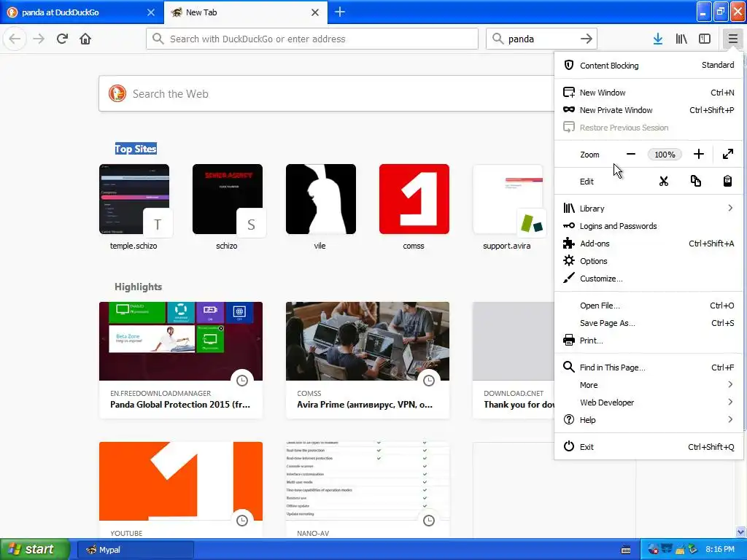Reload the current page
The height and width of the screenshot is (560, 747).
62,39
